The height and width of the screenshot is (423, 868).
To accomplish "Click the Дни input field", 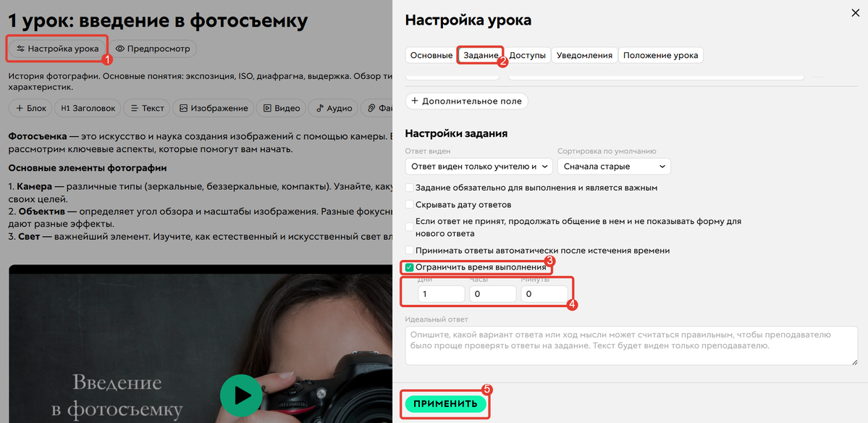I will [441, 293].
